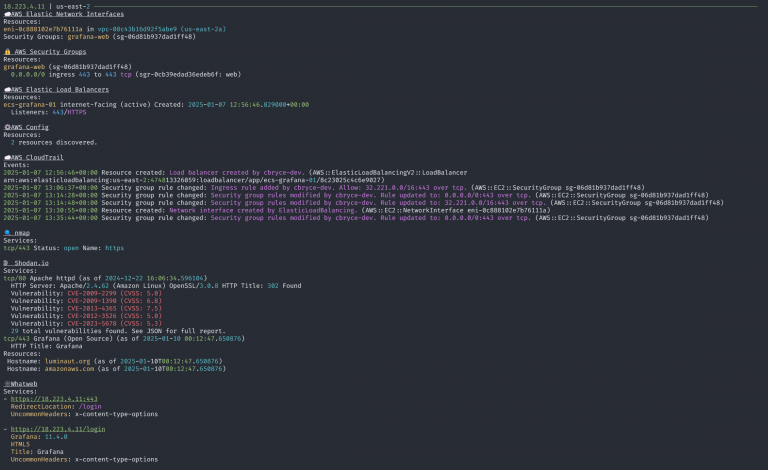Viewport: 768px width, 470px height.
Task: Click the luminaut.org hostname
Action: click(x=68, y=361)
